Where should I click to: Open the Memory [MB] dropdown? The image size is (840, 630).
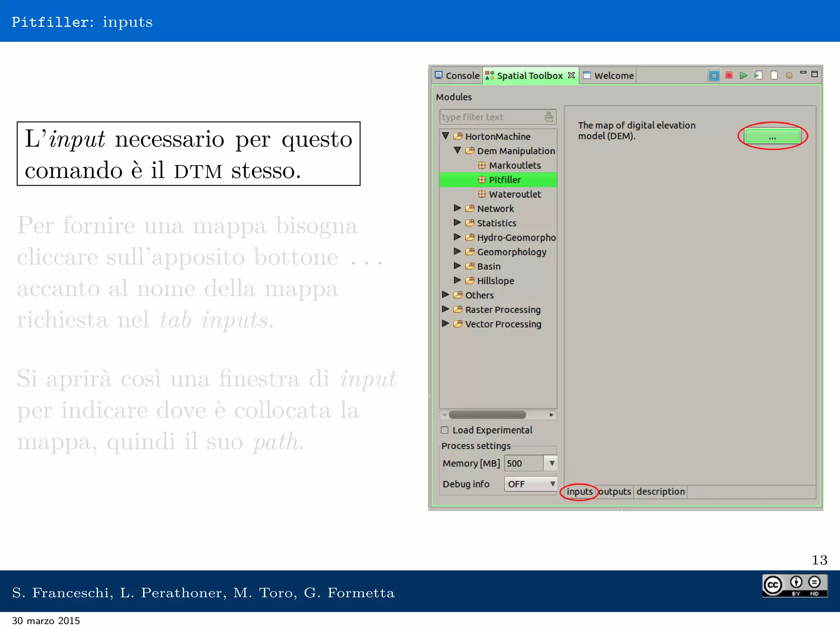tap(552, 463)
